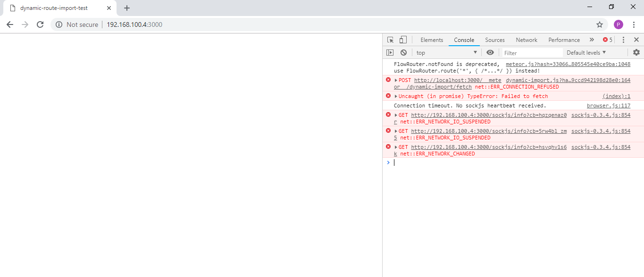Switch to the Performance tab
644x277 pixels.
tap(564, 40)
